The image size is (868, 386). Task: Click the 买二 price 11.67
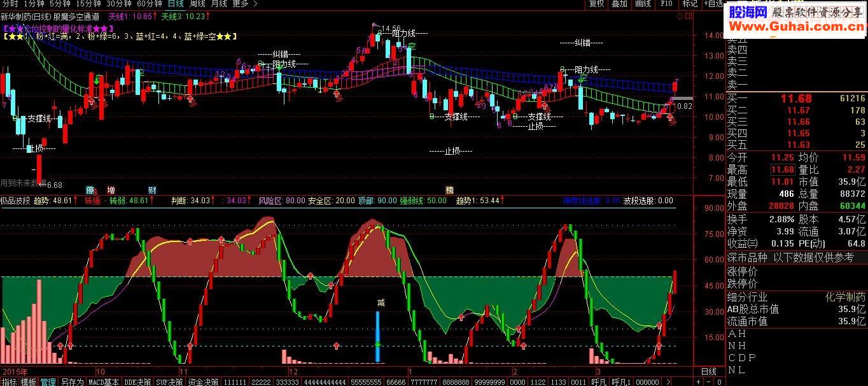tap(799, 111)
